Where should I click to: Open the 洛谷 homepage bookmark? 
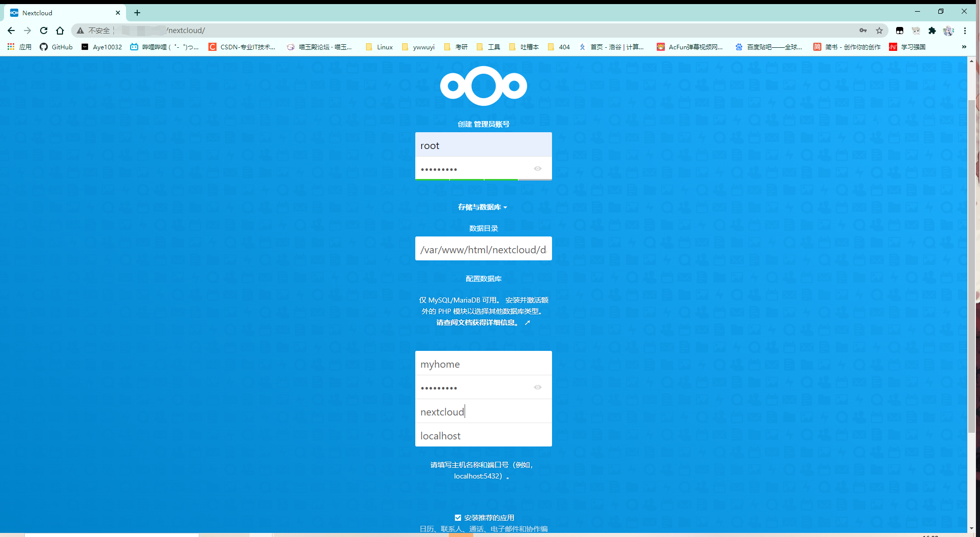click(611, 47)
